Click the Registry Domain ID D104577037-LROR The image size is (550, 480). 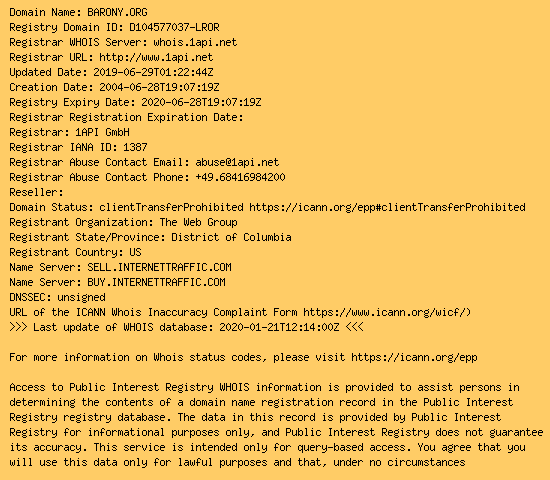coord(174,27)
